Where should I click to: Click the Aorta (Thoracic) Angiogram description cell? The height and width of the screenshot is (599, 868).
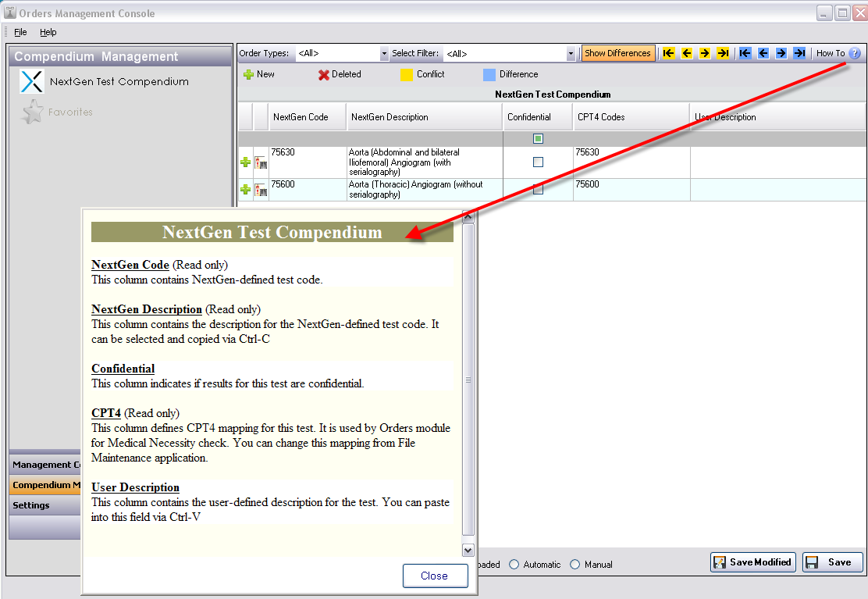425,190
